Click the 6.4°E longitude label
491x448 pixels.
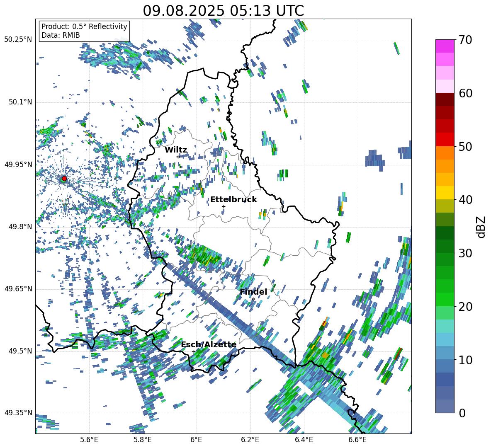(x=304, y=440)
